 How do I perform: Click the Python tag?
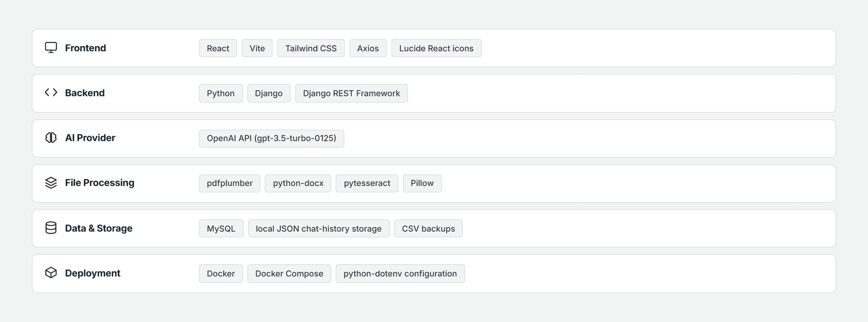point(221,93)
